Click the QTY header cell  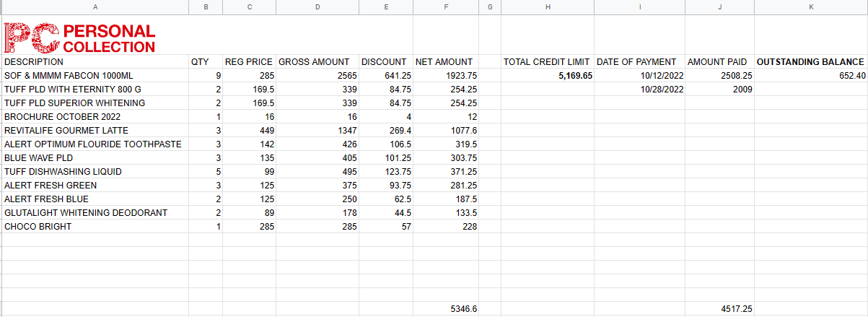[206, 62]
